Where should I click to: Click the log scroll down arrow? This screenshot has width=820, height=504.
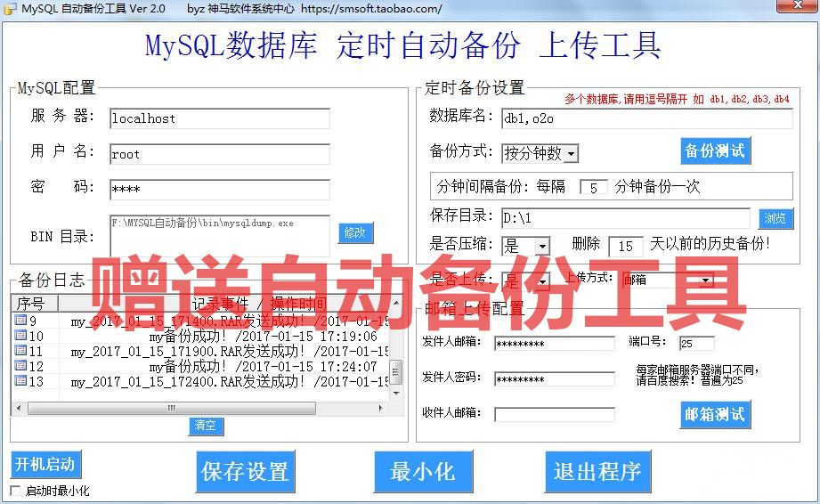[x=396, y=394]
